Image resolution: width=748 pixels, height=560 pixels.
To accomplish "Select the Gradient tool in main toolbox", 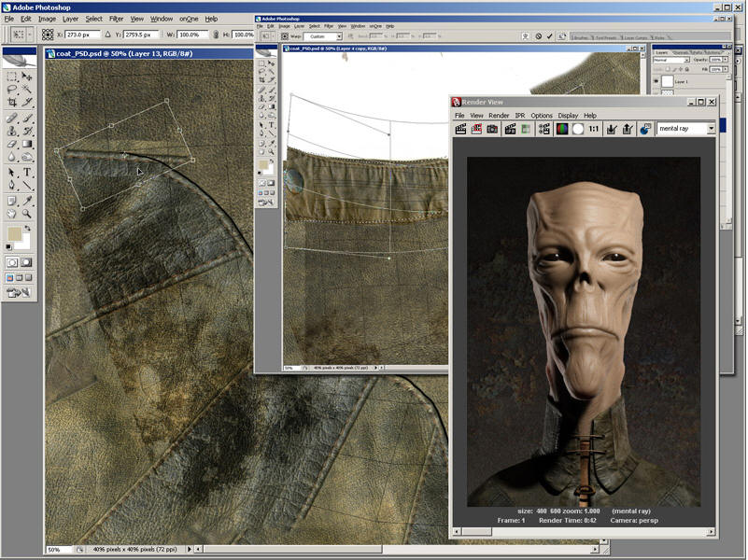I will pyautogui.click(x=27, y=144).
